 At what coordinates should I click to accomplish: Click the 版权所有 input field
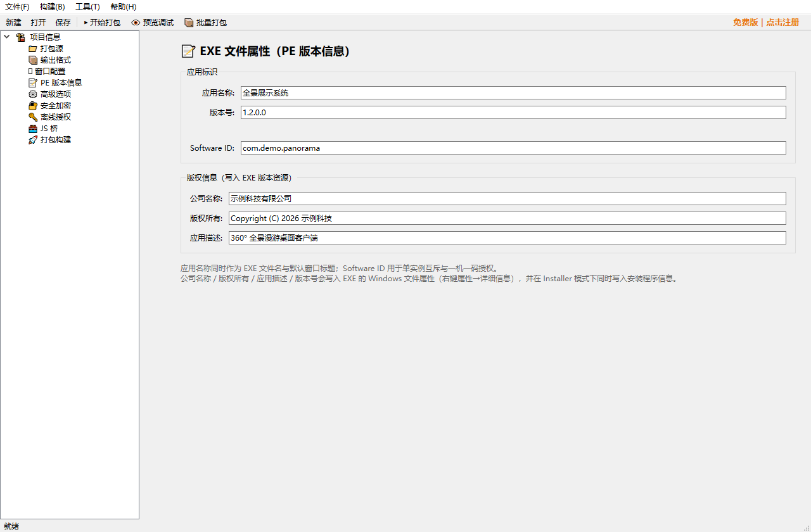508,218
